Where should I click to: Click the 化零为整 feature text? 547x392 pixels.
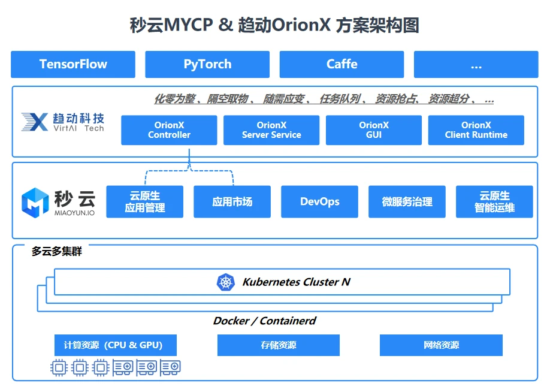coord(175,99)
